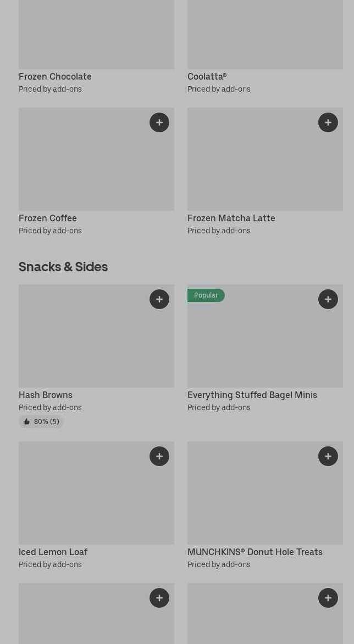Click plus icon on bottom-right partially visible item
This screenshot has width=354, height=644.
pos(328,598)
